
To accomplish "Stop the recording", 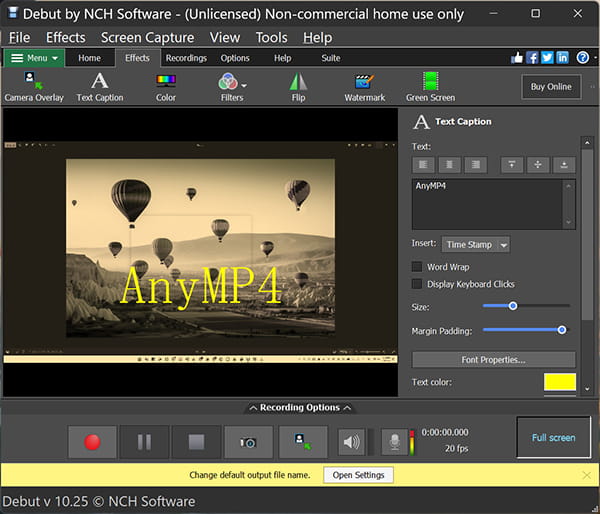I will [196, 442].
